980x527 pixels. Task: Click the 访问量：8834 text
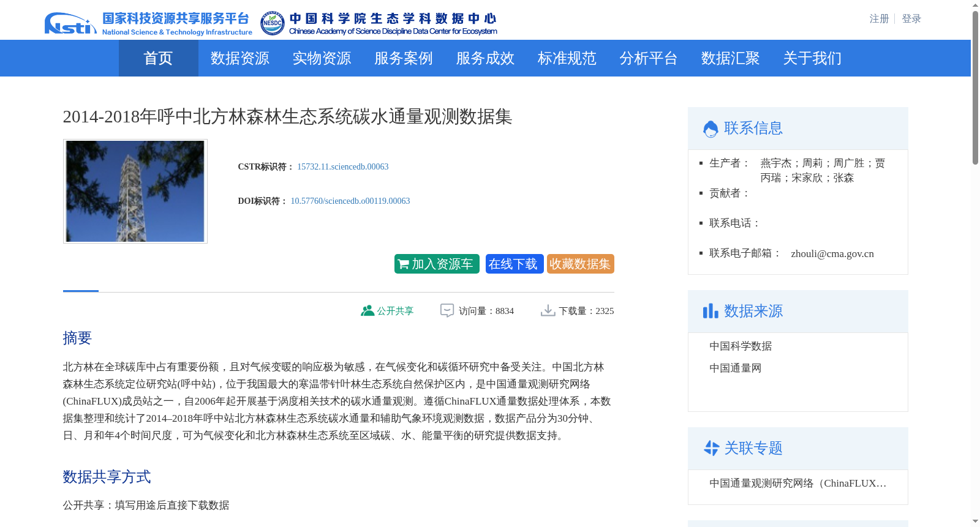point(486,311)
